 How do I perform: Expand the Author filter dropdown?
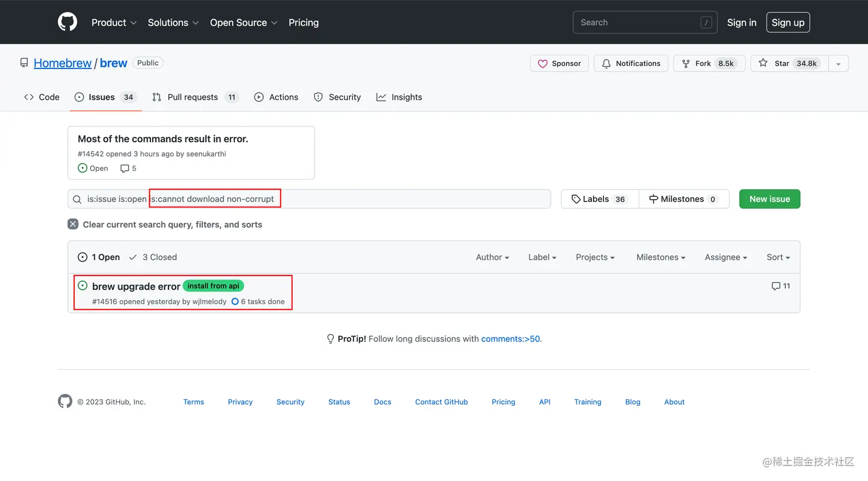click(x=493, y=257)
